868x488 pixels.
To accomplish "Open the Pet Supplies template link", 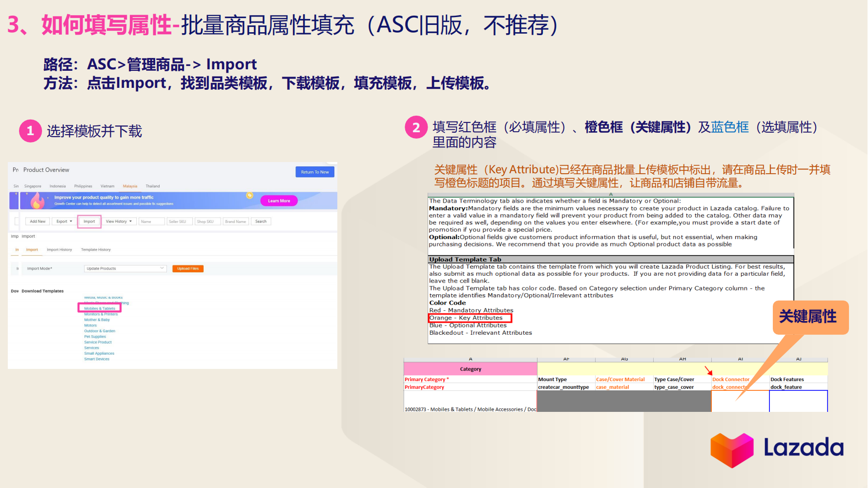I will (95, 336).
